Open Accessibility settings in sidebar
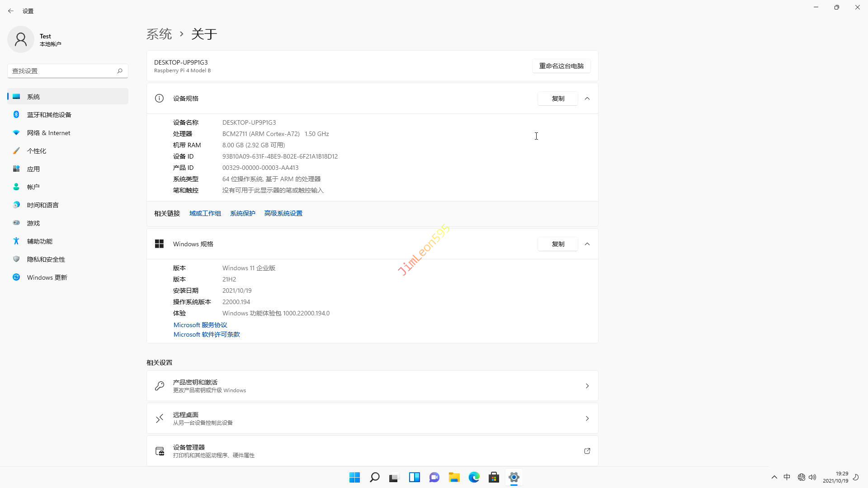Viewport: 868px width, 488px height. click(x=39, y=241)
